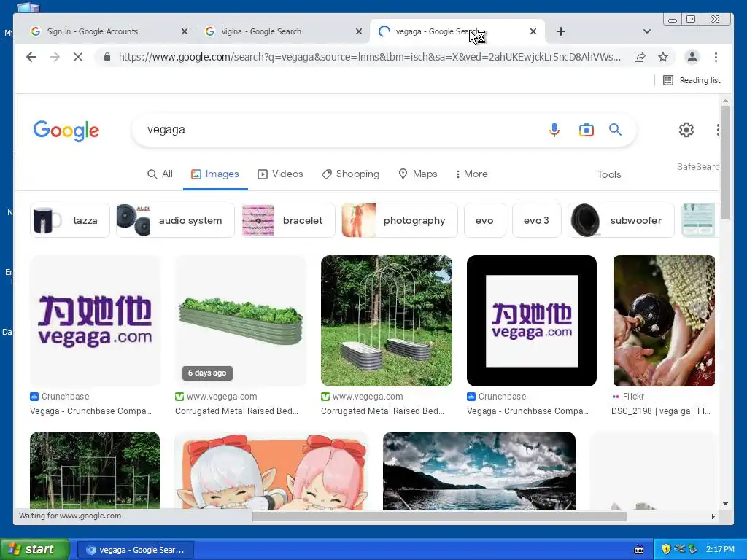The width and height of the screenshot is (747, 560).
Task: Search by image using camera icon
Action: pos(586,130)
